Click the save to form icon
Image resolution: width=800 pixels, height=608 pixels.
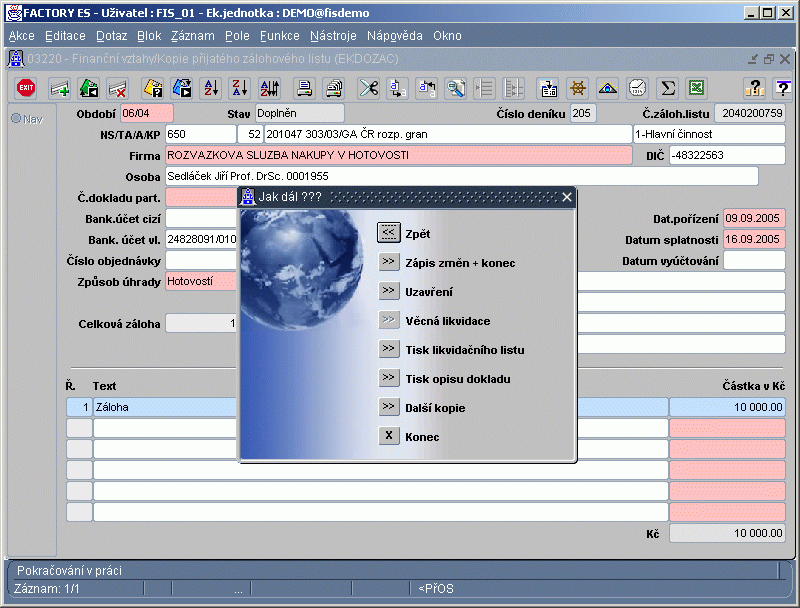click(548, 88)
